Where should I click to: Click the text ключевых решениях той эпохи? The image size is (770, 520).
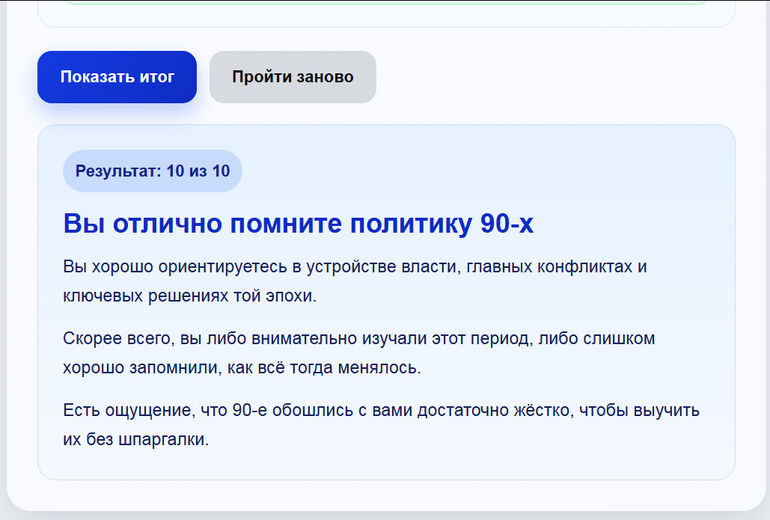pyautogui.click(x=190, y=296)
